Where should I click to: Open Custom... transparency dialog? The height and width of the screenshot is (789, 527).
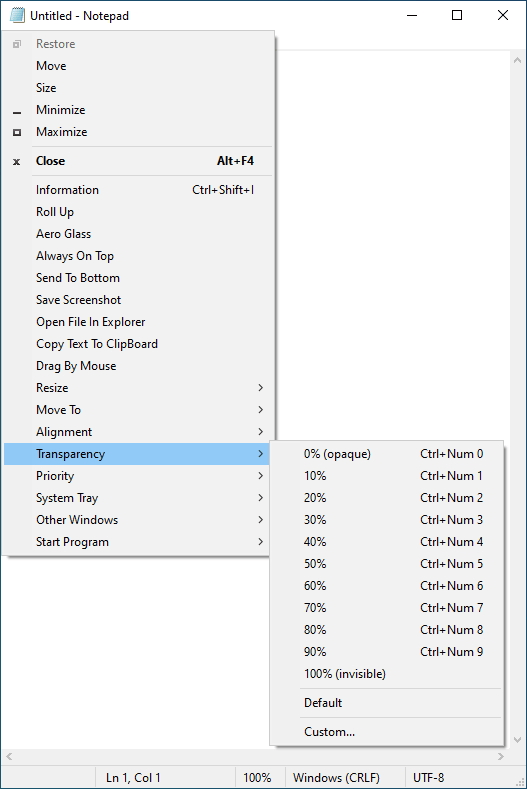tap(387, 732)
